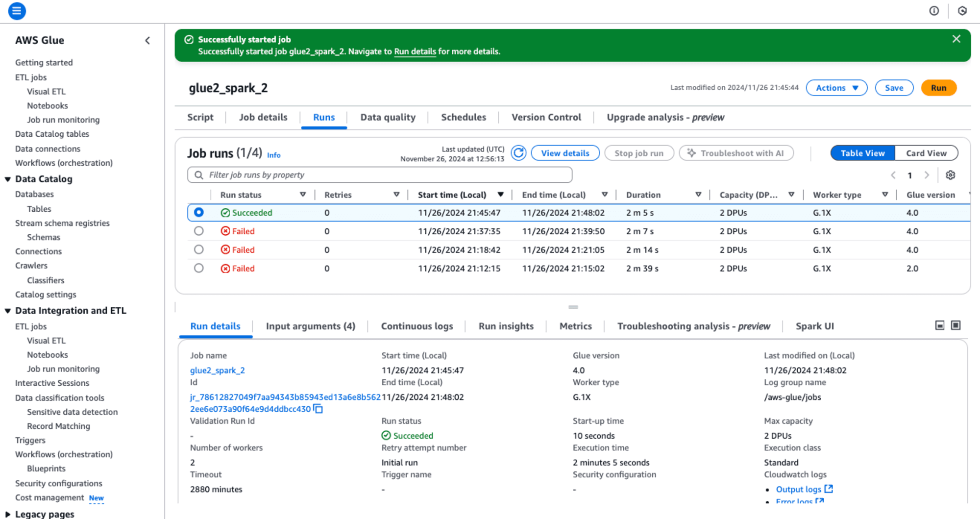The height and width of the screenshot is (519, 980).
Task: Open the Troubleshooting analysis preview tab
Action: [693, 326]
